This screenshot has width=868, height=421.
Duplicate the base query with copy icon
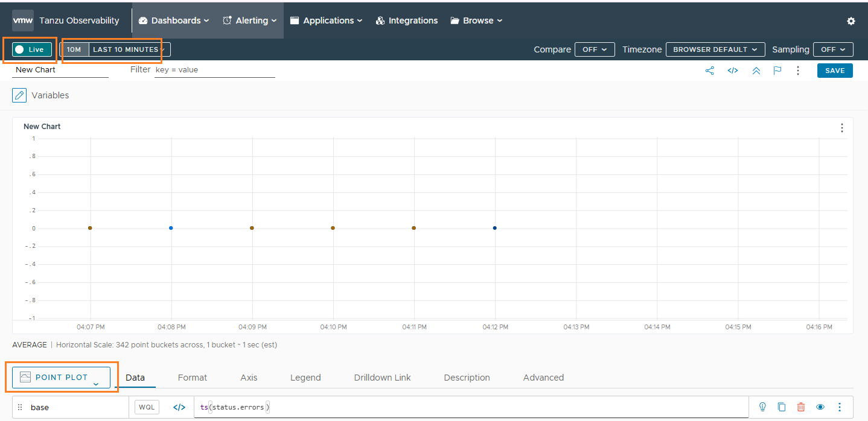coord(782,407)
